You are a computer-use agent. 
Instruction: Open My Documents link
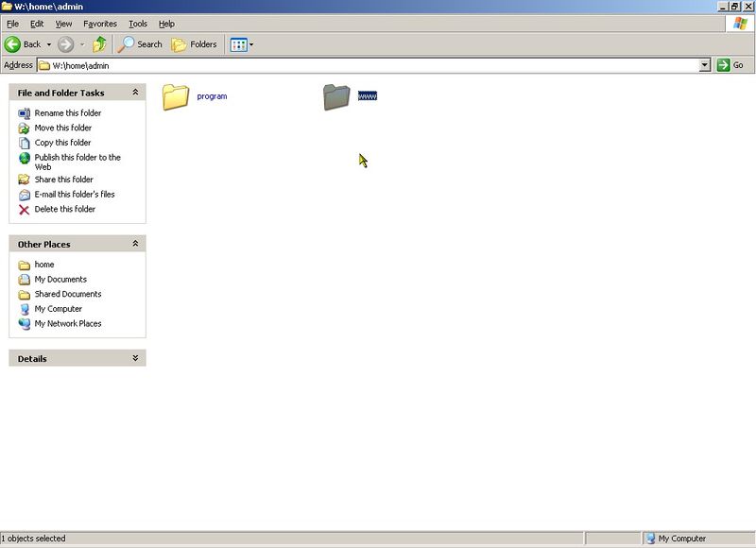[60, 280]
